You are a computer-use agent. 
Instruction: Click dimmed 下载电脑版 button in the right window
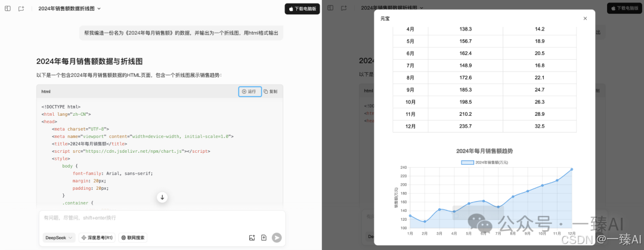[x=625, y=8]
